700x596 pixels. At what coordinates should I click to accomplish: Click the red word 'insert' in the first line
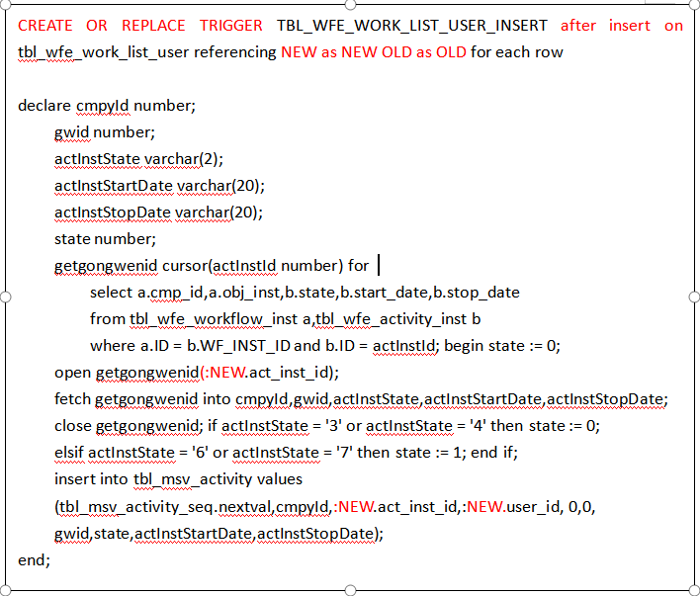coord(630,26)
